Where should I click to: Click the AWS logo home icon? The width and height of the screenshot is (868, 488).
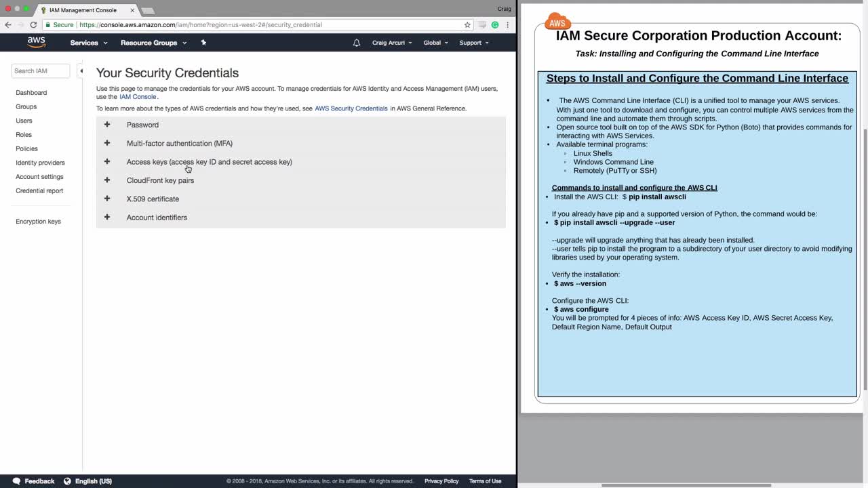pos(37,42)
